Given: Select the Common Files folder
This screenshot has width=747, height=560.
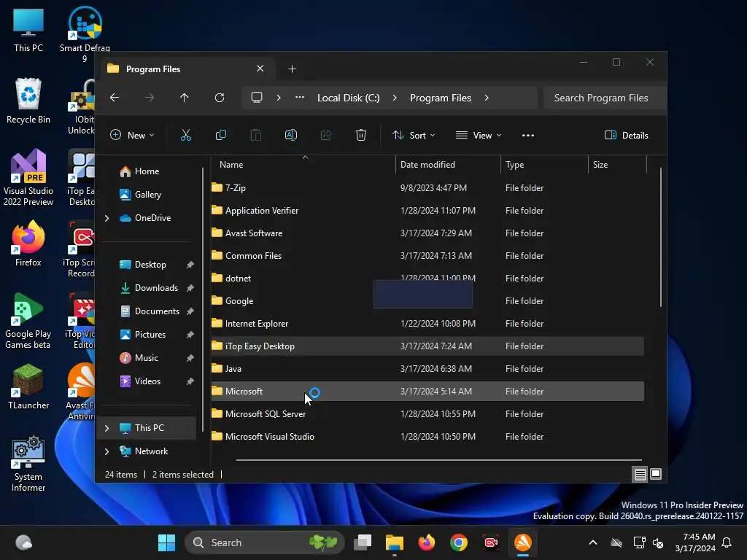Looking at the screenshot, I should [x=427, y=256].
